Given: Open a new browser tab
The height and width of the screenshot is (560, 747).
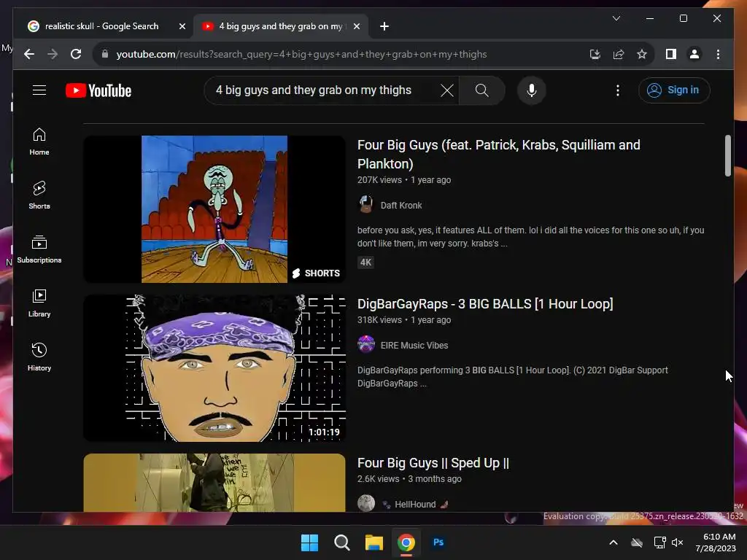Looking at the screenshot, I should [384, 26].
